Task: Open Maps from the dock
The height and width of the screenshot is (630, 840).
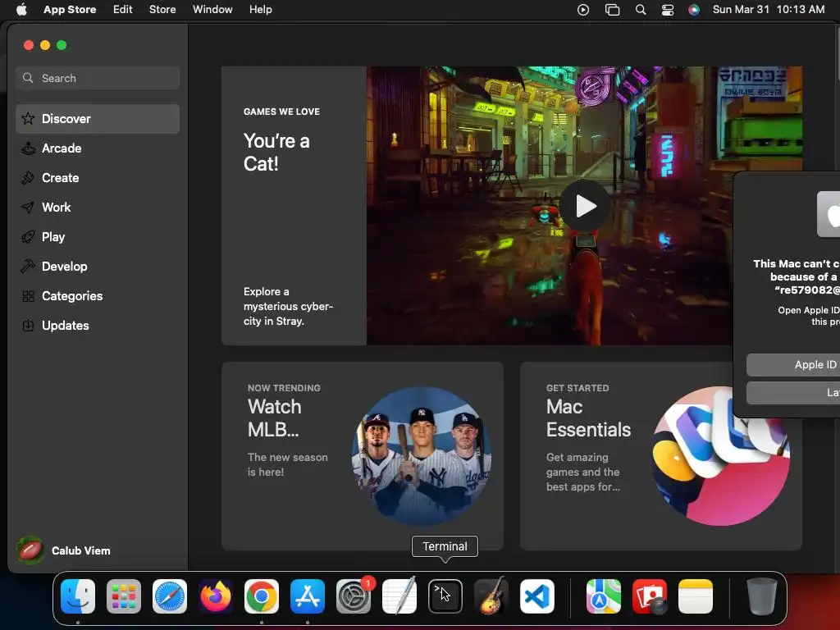Action: pos(604,596)
